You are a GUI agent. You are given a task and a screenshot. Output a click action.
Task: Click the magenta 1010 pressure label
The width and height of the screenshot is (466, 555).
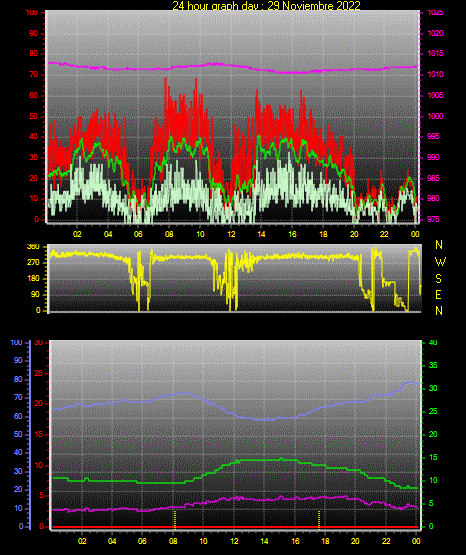[x=436, y=74]
